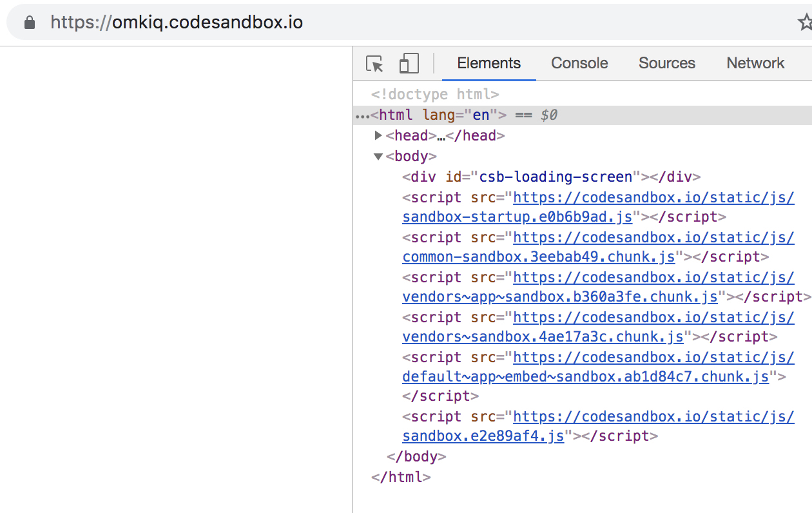Toggle the device toolbar icon
The height and width of the screenshot is (513, 812).
tap(409, 63)
